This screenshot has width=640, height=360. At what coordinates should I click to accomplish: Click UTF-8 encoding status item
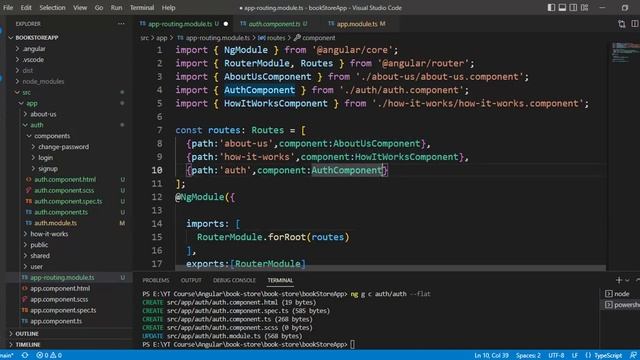coord(556,355)
